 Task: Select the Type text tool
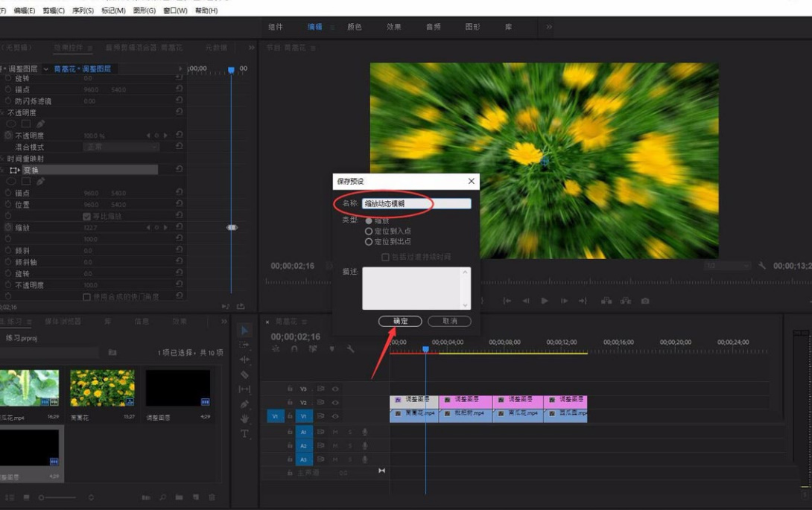[244, 433]
